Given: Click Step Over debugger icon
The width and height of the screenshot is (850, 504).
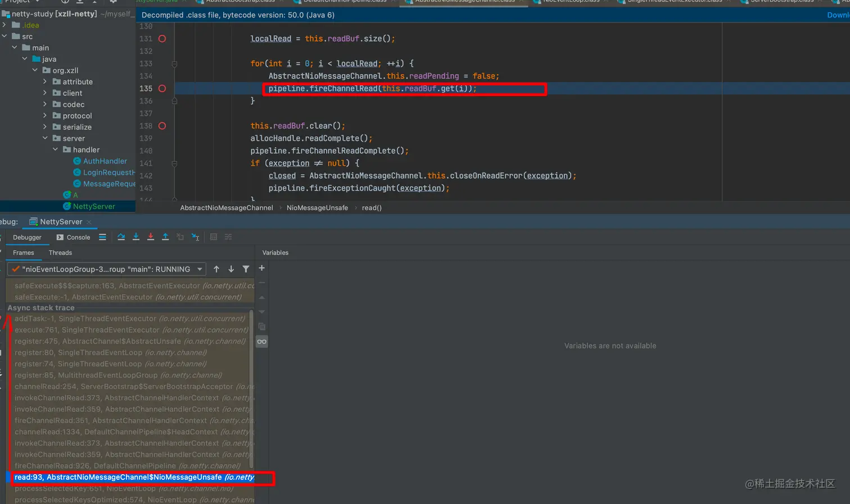Looking at the screenshot, I should (x=121, y=237).
